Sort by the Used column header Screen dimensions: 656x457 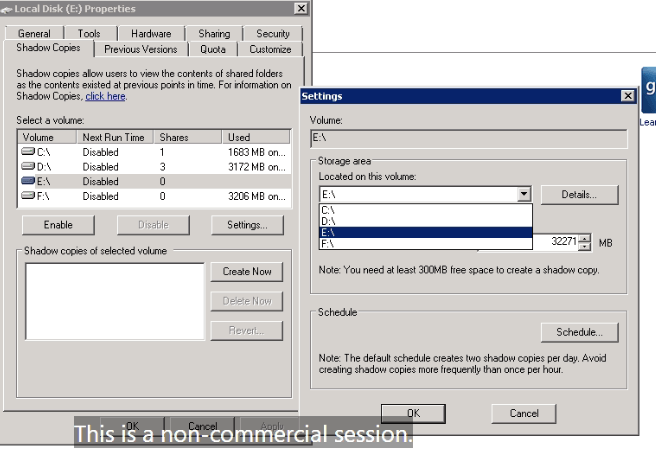256,137
